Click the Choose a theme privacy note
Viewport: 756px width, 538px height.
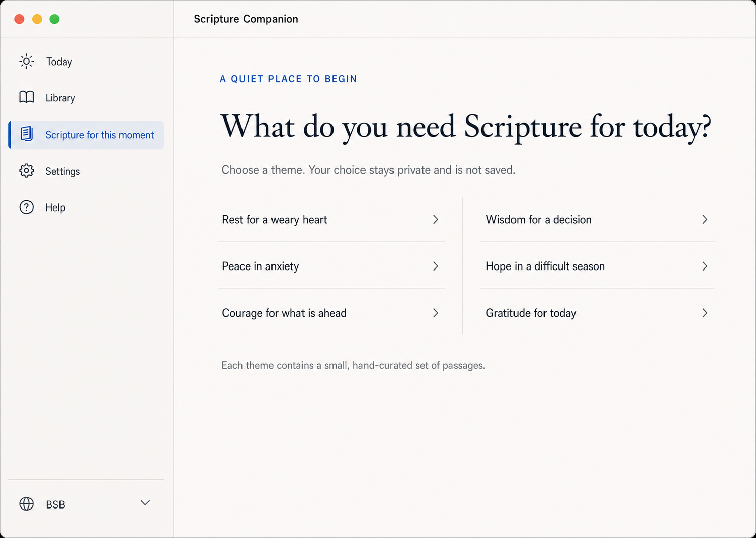pyautogui.click(x=368, y=170)
